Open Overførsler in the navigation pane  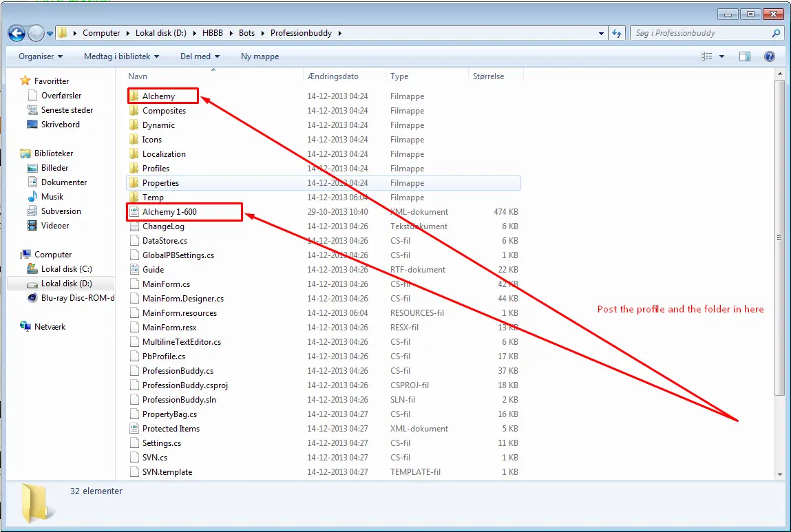pos(61,95)
